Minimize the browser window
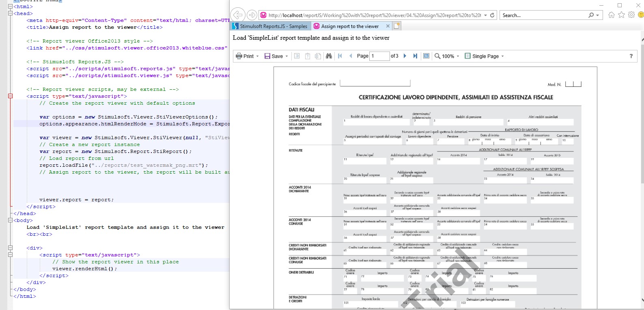644x310 pixels. [601, 5]
